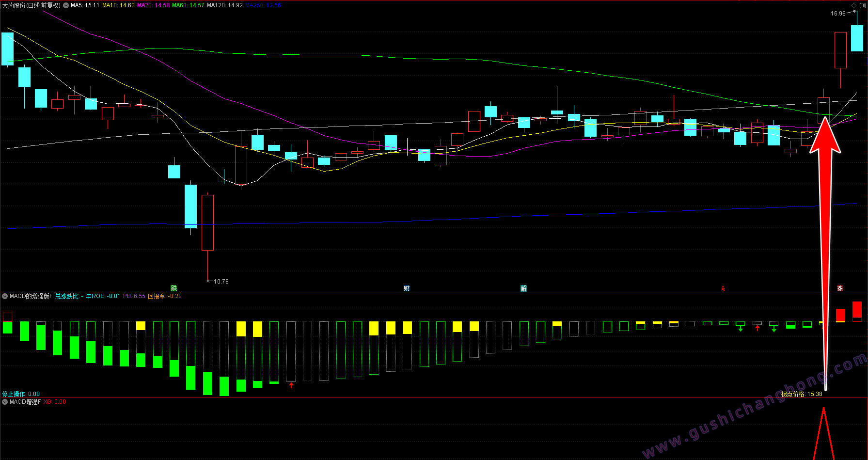Image resolution: width=868 pixels, height=460 pixels.
Task: Select the magenta MA20: 14.50 label
Action: (x=153, y=5)
